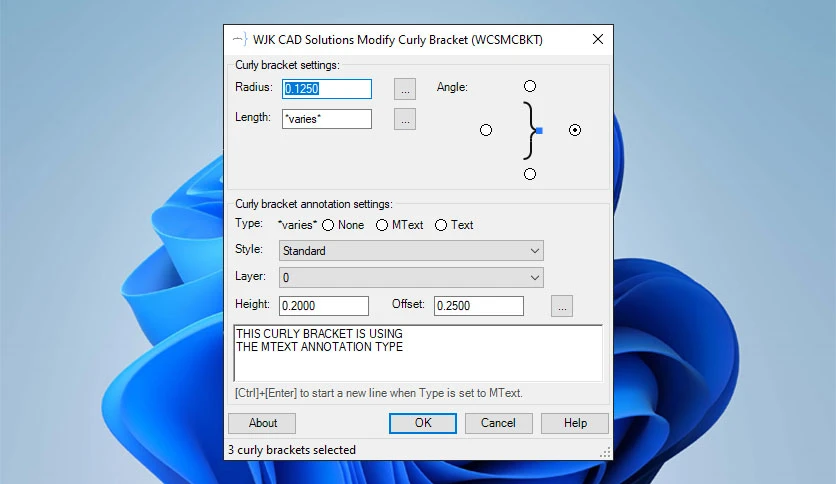Click the resize grip in status bar
This screenshot has height=484, width=836.
point(605,453)
